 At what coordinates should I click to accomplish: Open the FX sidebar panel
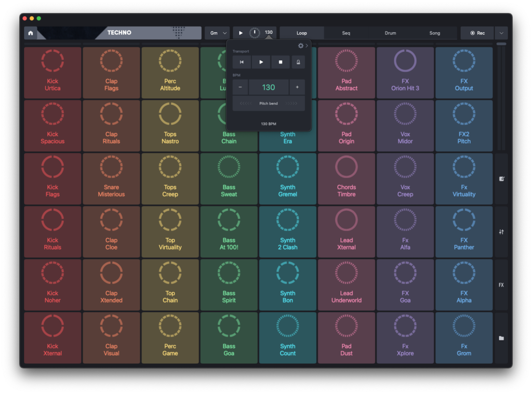[501, 285]
